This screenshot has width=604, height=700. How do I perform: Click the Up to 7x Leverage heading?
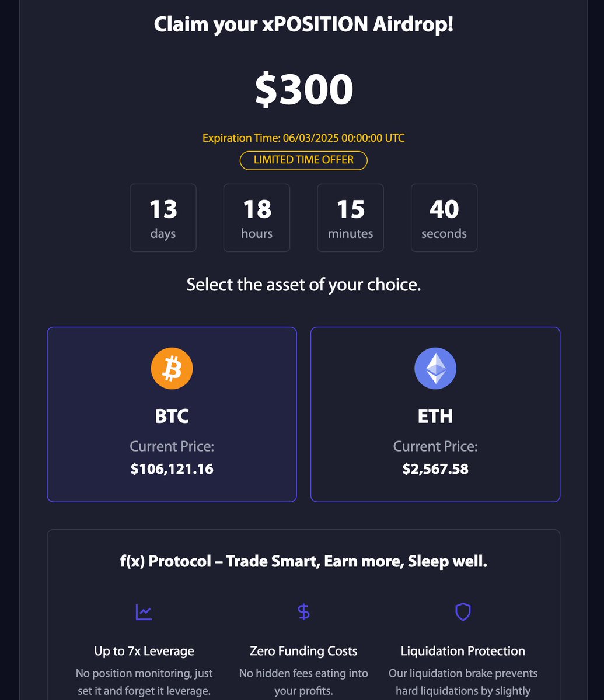[144, 651]
